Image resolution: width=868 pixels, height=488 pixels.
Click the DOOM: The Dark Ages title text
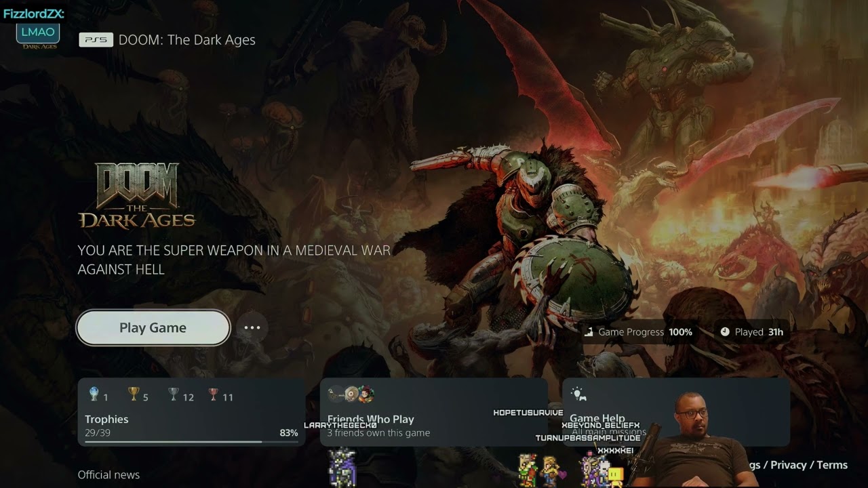(x=187, y=40)
